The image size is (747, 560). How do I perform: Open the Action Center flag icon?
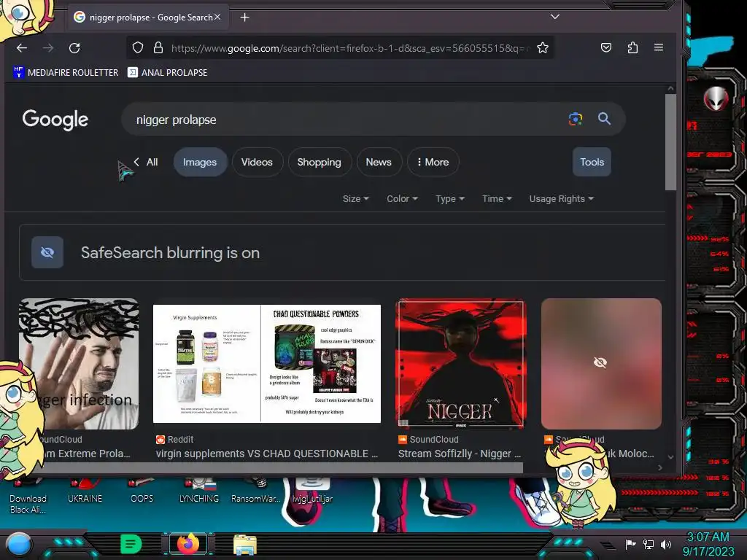630,544
